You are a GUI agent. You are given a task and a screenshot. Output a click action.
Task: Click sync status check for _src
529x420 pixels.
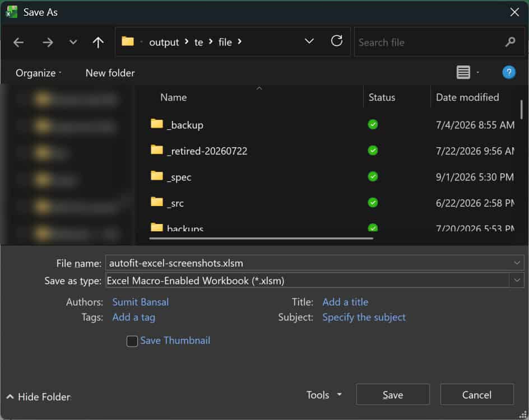pos(373,202)
